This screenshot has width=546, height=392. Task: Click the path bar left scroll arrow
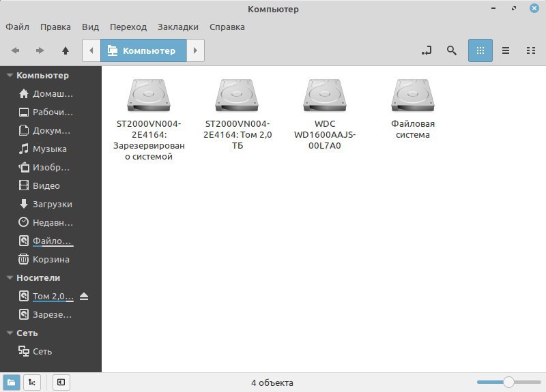[x=91, y=50]
